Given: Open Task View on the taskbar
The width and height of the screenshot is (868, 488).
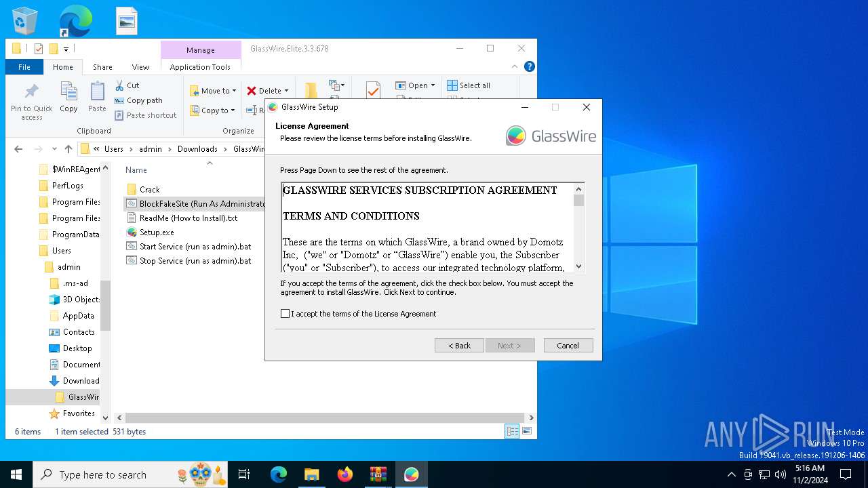Looking at the screenshot, I should tap(244, 474).
